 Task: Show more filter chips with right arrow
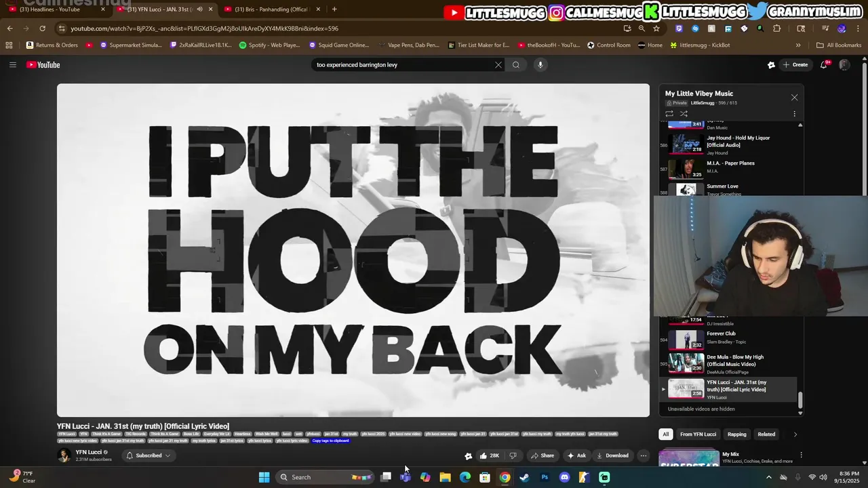point(795,434)
